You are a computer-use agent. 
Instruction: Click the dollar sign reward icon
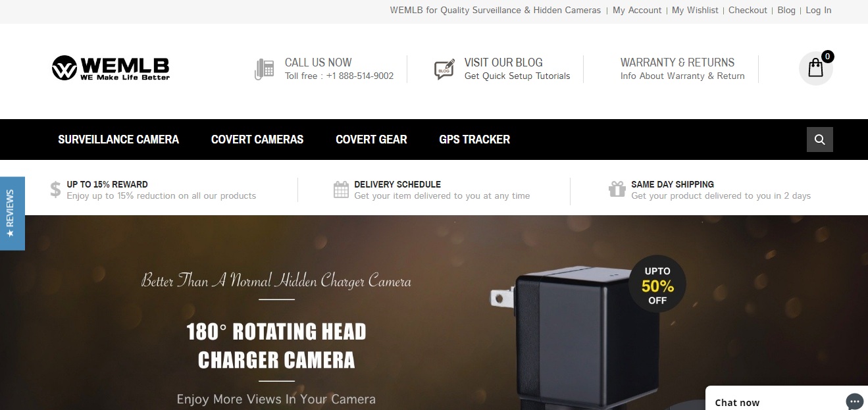(55, 190)
